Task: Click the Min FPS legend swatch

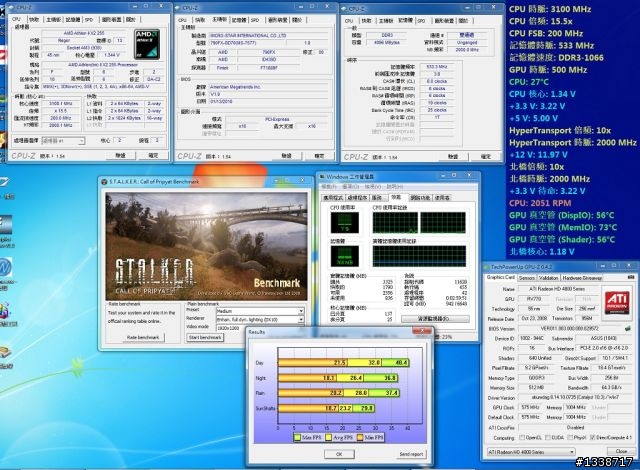Action: pyautogui.click(x=360, y=437)
